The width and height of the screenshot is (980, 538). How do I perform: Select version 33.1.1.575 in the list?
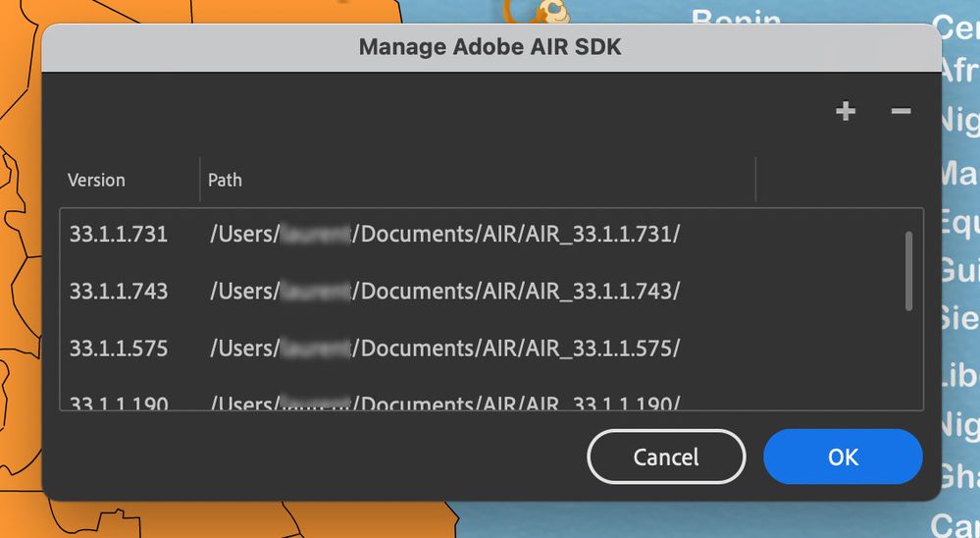(118, 348)
